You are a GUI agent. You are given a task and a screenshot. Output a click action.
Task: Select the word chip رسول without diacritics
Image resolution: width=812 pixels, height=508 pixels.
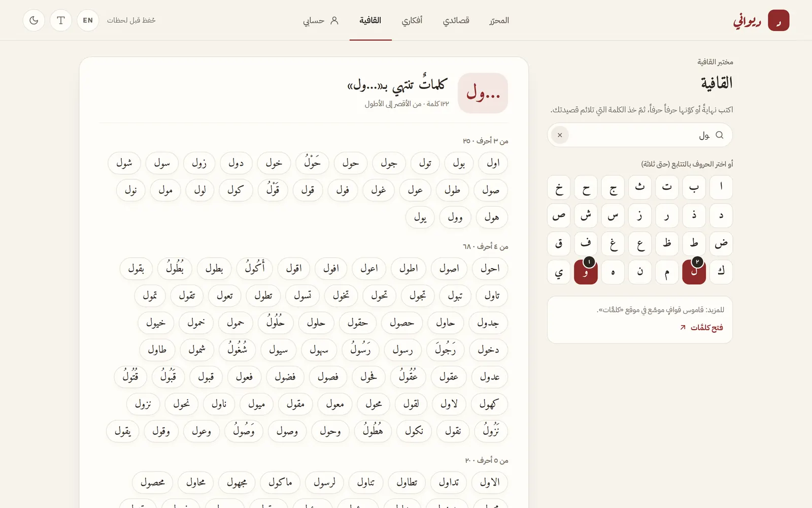coord(402,350)
